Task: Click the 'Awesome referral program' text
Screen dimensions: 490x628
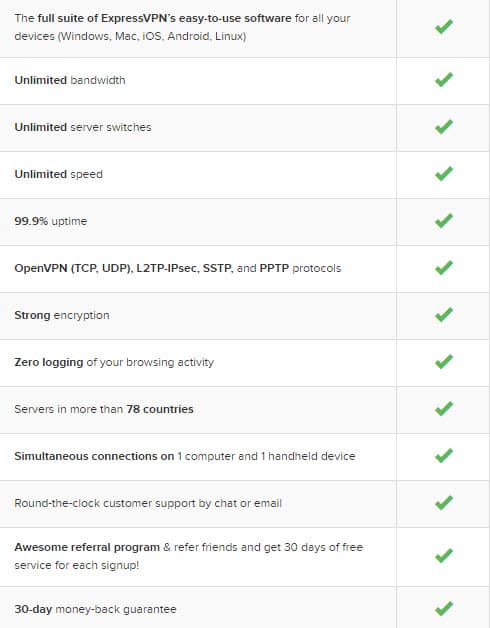Action: click(87, 547)
